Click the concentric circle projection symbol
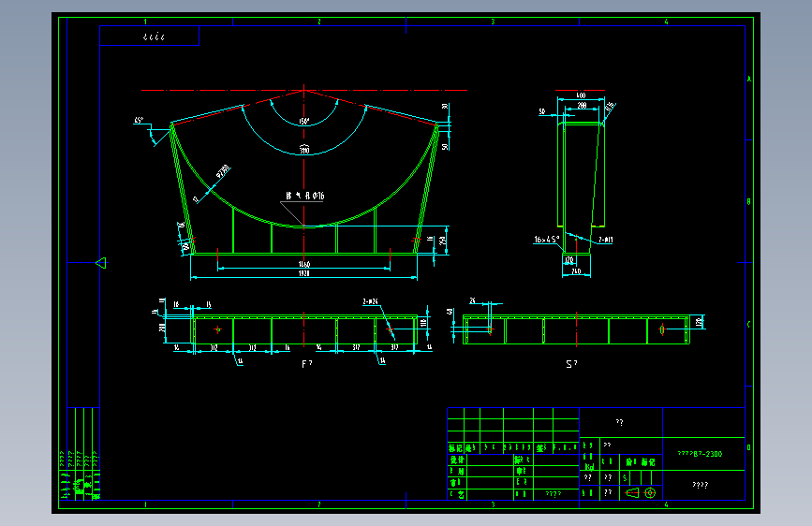812x526 pixels. pyautogui.click(x=650, y=493)
